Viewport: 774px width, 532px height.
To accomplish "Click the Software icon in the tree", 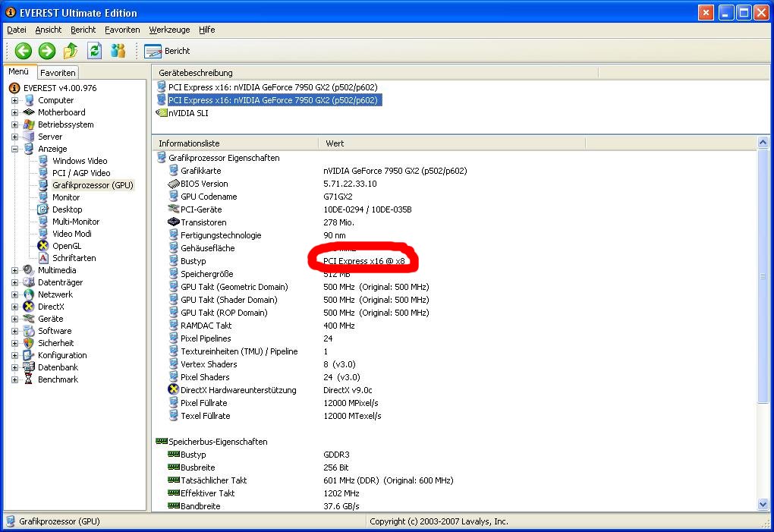I will (x=29, y=331).
